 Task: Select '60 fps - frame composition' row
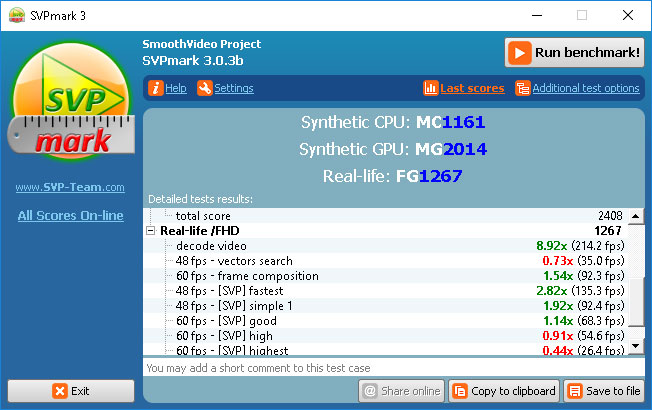coord(385,276)
